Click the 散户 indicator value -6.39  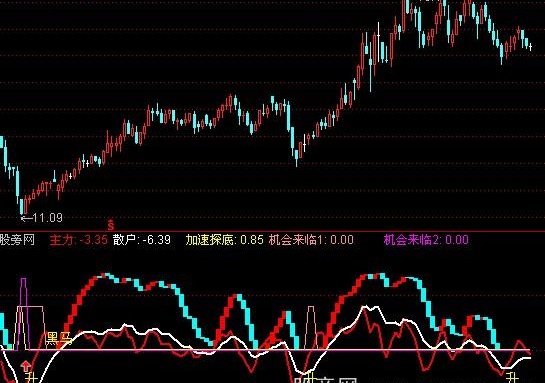(157, 240)
